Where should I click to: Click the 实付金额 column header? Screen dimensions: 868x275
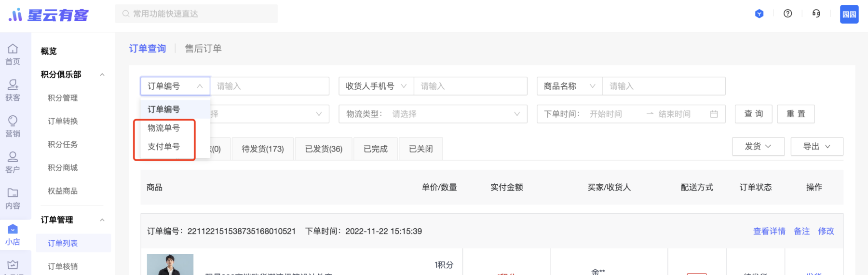pyautogui.click(x=507, y=187)
